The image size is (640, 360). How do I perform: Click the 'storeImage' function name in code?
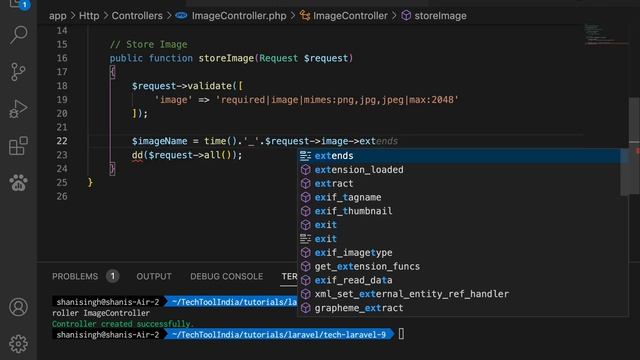pyautogui.click(x=226, y=58)
